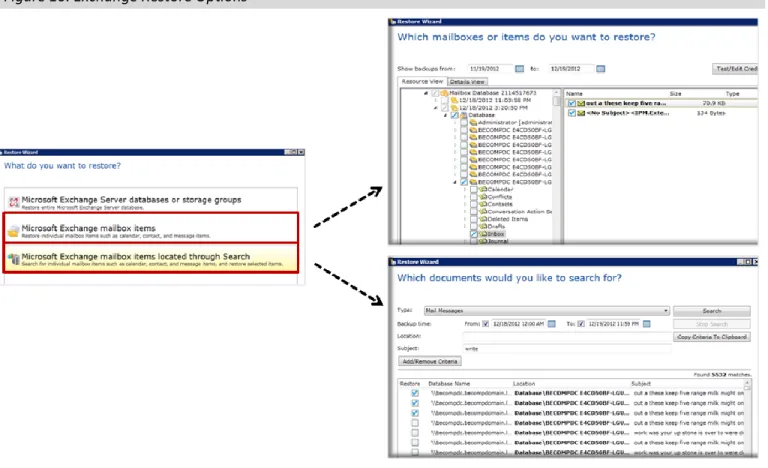This screenshot has width=768, height=468.
Task: Click the Add/Remove Criteria button
Action: pyautogui.click(x=430, y=362)
